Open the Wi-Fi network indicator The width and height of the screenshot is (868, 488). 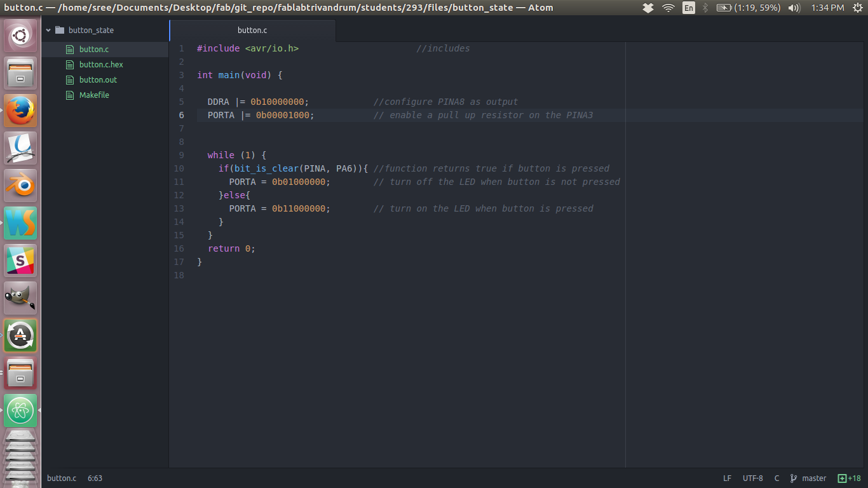coord(668,8)
